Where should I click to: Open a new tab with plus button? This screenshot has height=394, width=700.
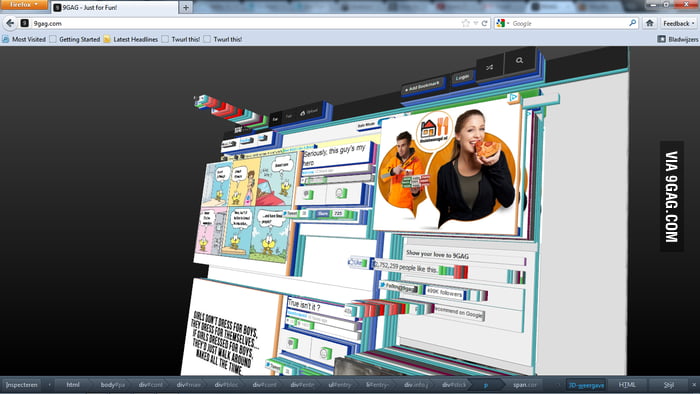click(186, 8)
